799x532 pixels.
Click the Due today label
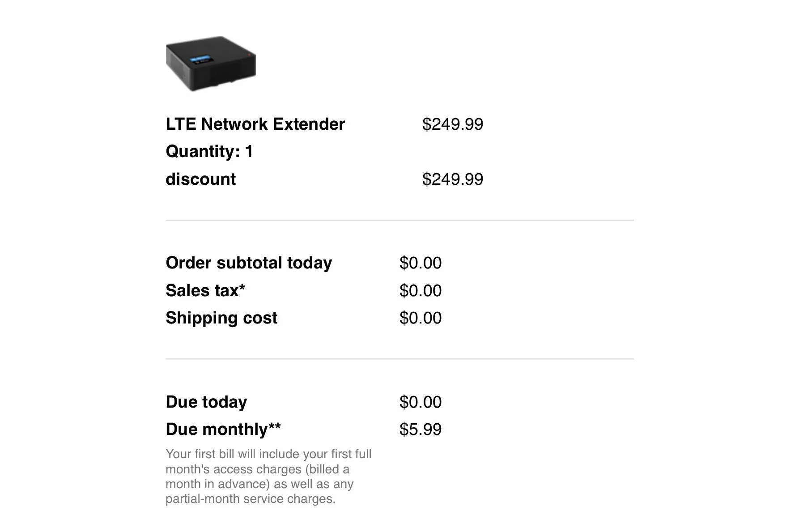pyautogui.click(x=206, y=402)
